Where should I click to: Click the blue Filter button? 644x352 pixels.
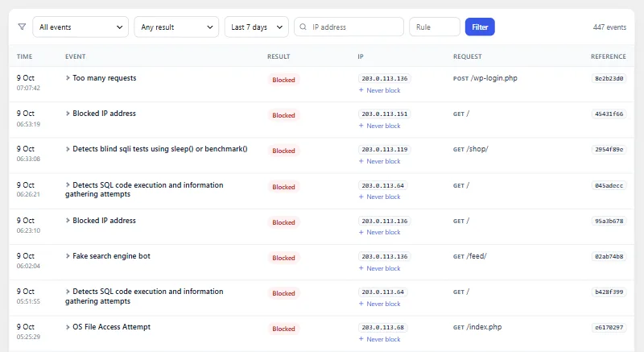coord(480,27)
